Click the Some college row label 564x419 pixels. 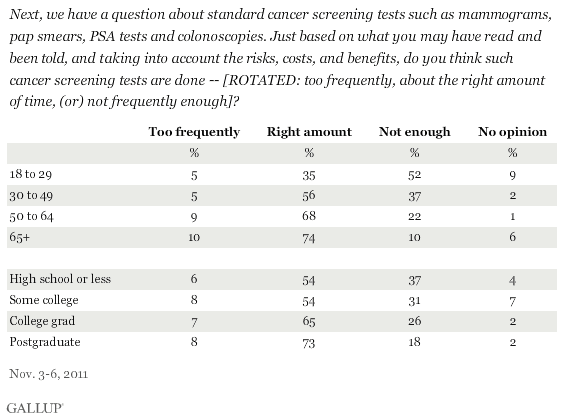[44, 300]
